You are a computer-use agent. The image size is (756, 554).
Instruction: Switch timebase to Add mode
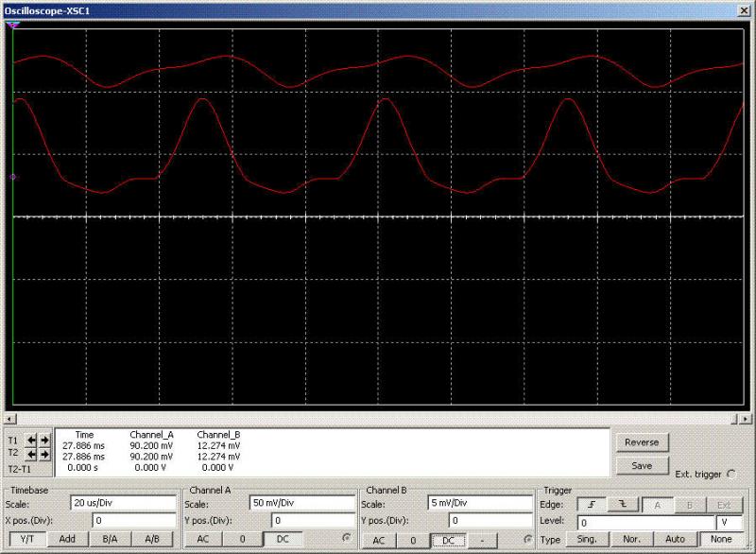pyautogui.click(x=67, y=539)
